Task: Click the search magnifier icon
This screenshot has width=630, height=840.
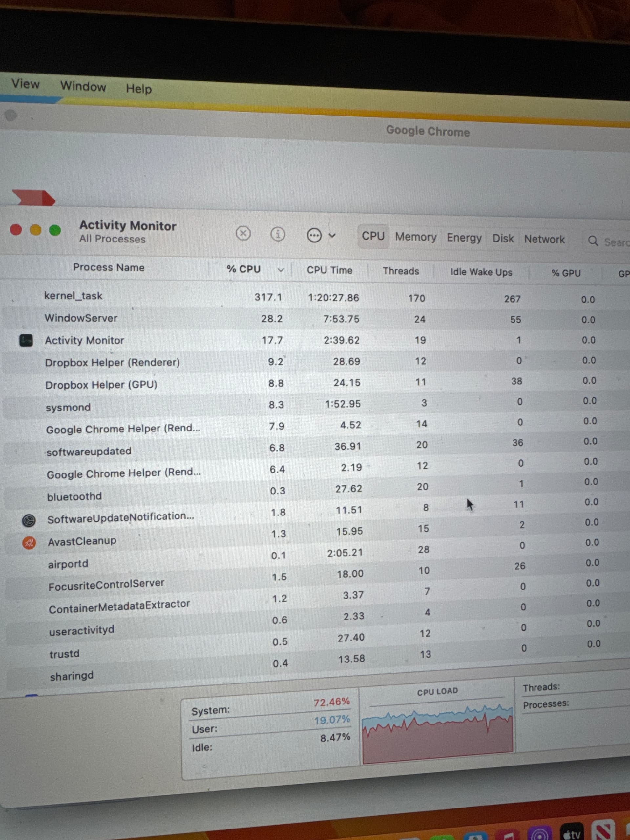Action: point(593,241)
